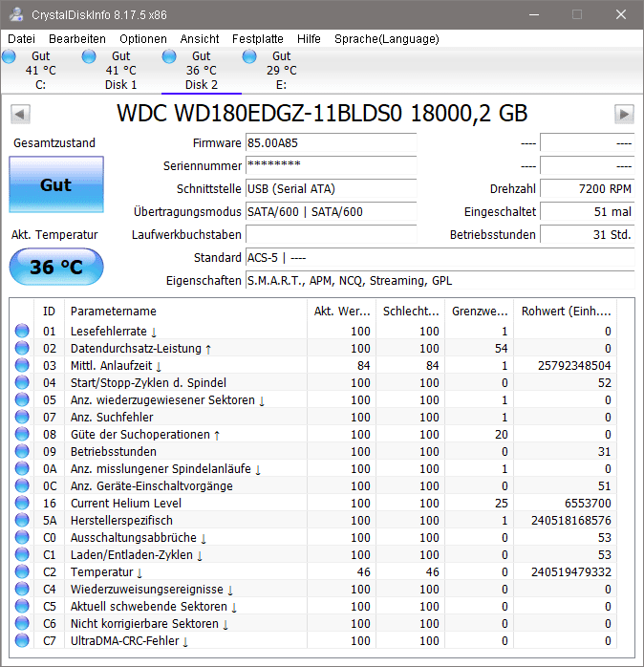Image resolution: width=644 pixels, height=667 pixels.
Task: Click the Schlecht... column header
Action: (x=411, y=311)
